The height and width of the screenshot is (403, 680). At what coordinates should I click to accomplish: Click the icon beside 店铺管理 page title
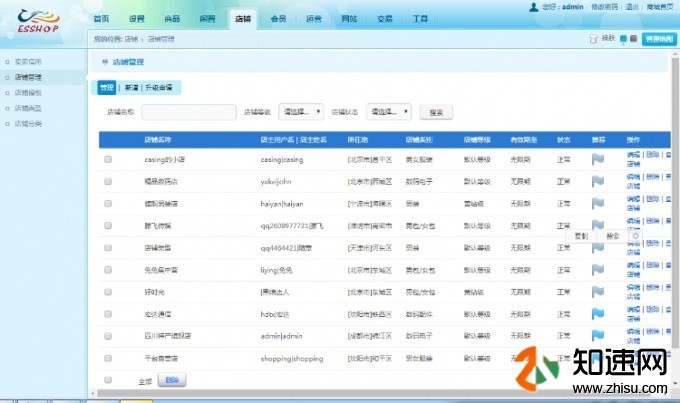(x=105, y=62)
